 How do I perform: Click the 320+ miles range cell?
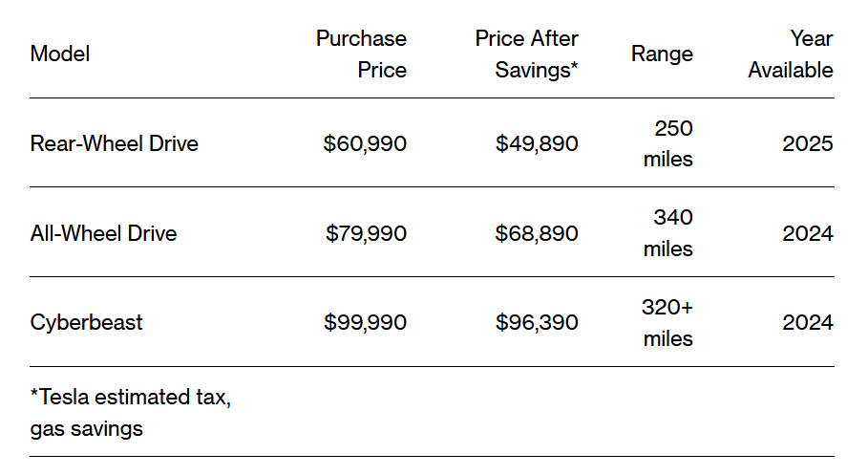(x=668, y=323)
